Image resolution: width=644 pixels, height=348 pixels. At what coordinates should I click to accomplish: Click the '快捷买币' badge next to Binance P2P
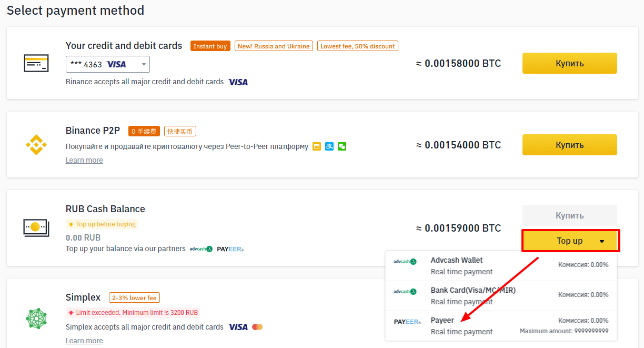[x=180, y=131]
